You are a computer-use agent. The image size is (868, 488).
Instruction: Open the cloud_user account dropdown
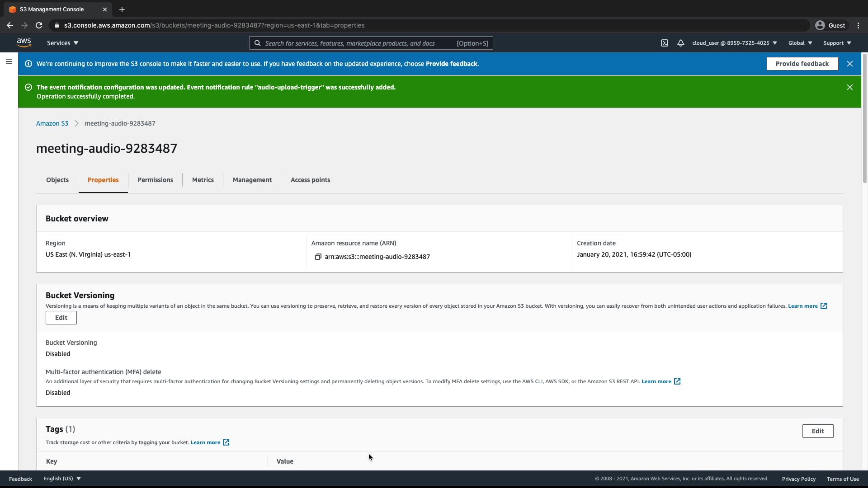[x=734, y=43]
